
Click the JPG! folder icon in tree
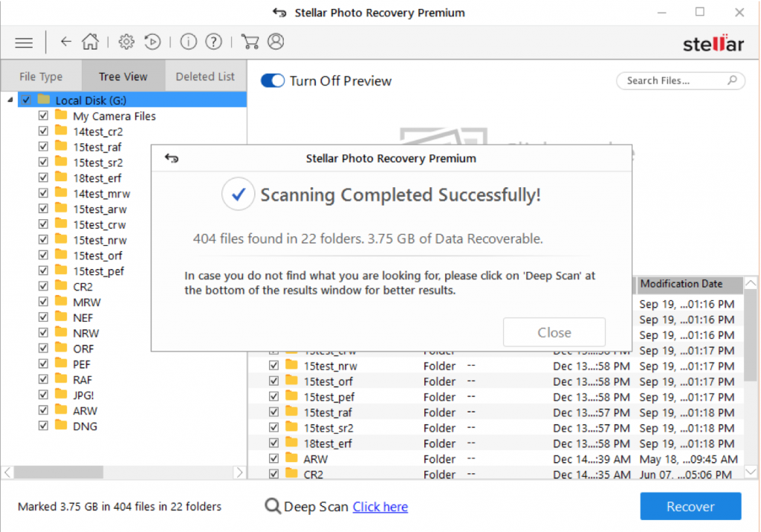tap(61, 394)
